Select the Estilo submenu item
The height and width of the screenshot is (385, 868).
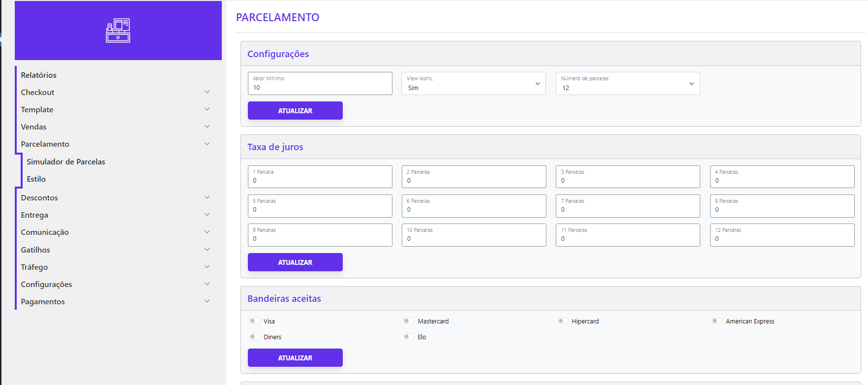(x=36, y=179)
